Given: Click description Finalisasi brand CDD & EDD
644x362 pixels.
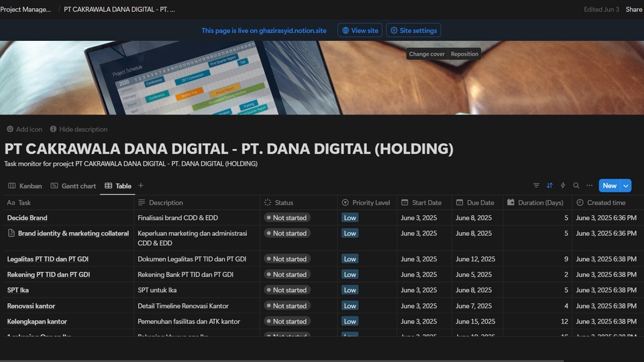Looking at the screenshot, I should point(178,217).
